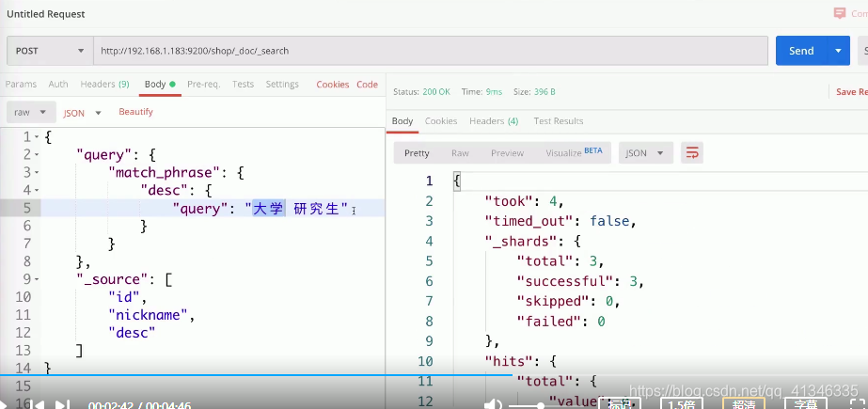
Task: Click the request URL input field
Action: click(x=430, y=51)
